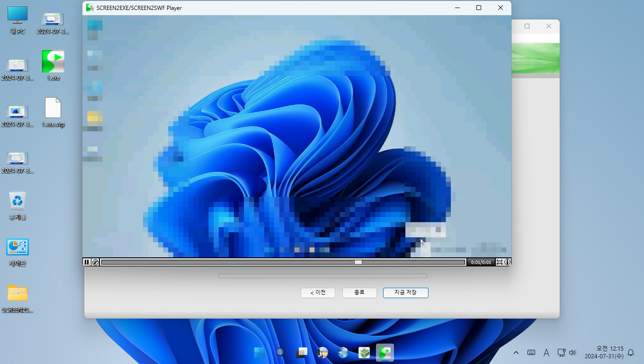Viewport: 644px width, 364px height.
Task: Minimize the SCREEN2EXE Player window
Action: click(457, 8)
